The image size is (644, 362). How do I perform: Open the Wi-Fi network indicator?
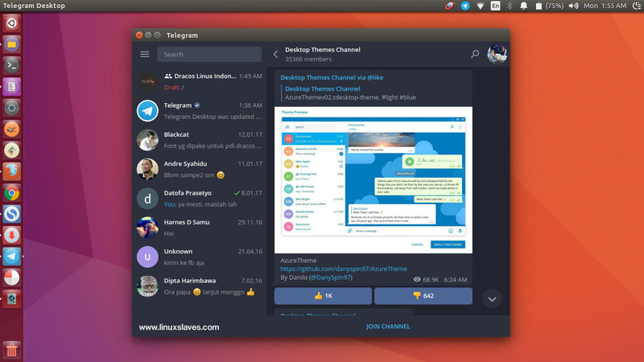[480, 6]
